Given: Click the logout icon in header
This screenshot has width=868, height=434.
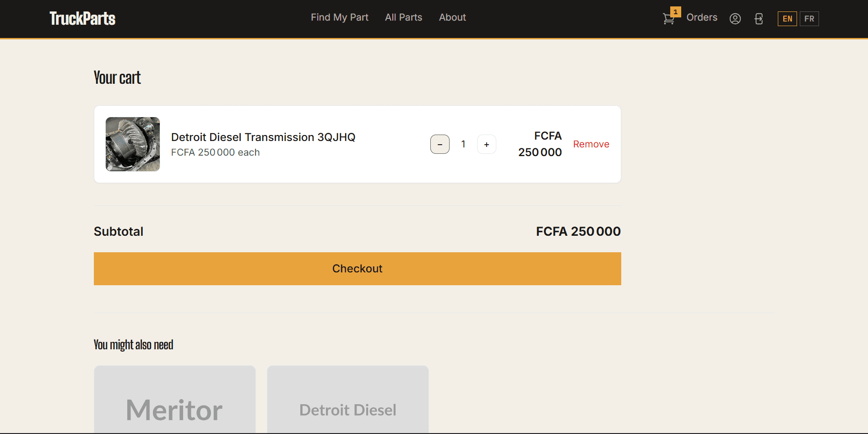Looking at the screenshot, I should point(759,19).
